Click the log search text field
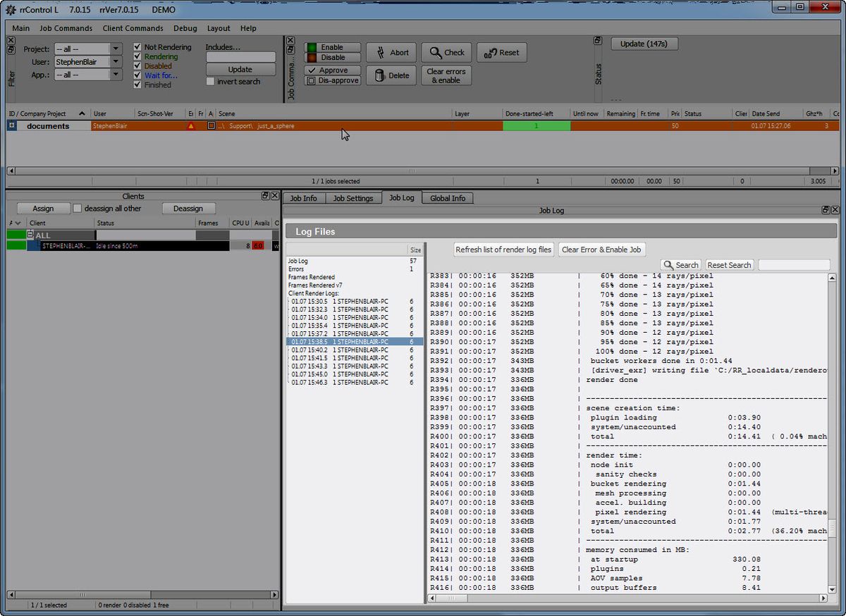Viewport: 846px width, 616px height. (794, 265)
